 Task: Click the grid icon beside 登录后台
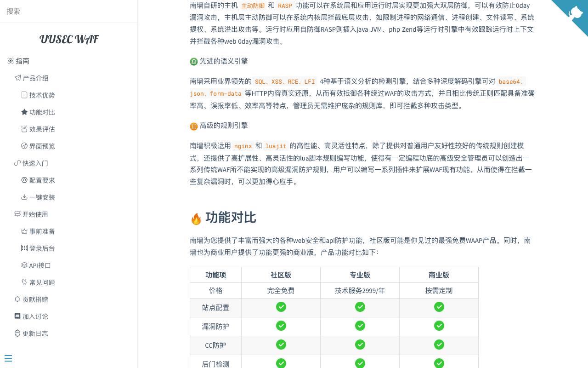pyautogui.click(x=24, y=248)
